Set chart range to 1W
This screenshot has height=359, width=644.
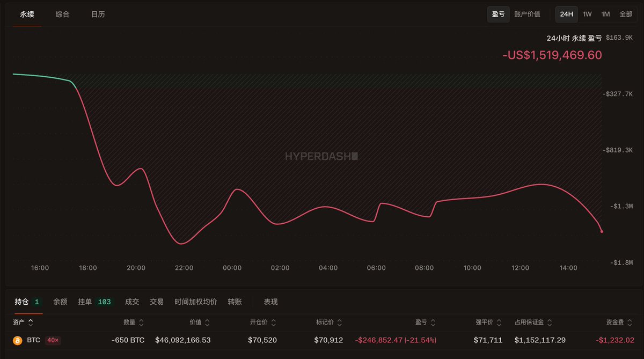pos(587,14)
